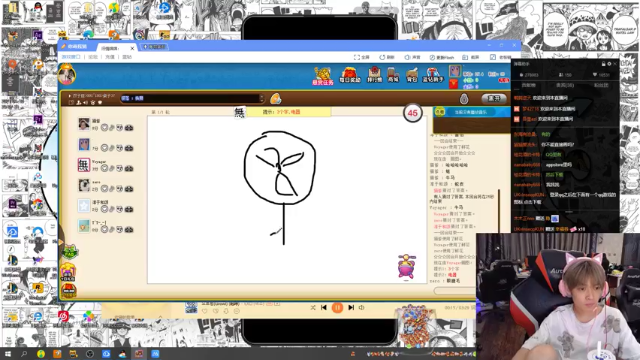Open the 背包 backpack icon
Screen dimensions: 640x360
click(411, 75)
